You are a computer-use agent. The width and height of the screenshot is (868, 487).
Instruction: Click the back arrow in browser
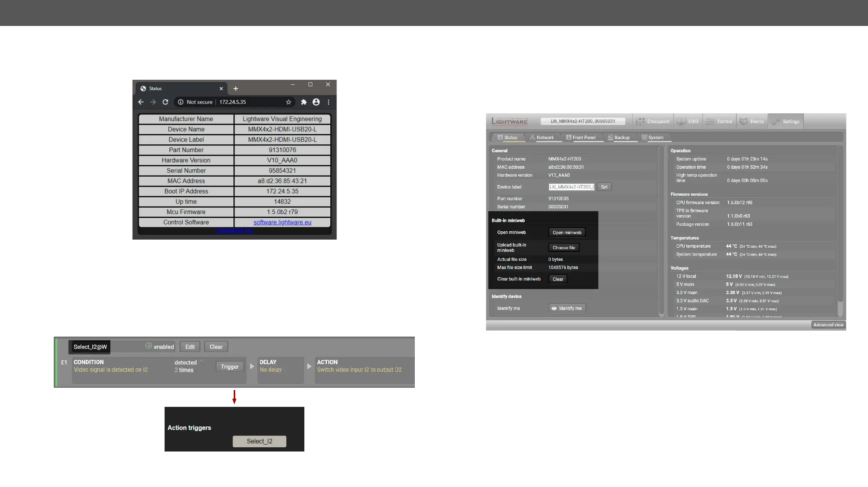pos(141,102)
